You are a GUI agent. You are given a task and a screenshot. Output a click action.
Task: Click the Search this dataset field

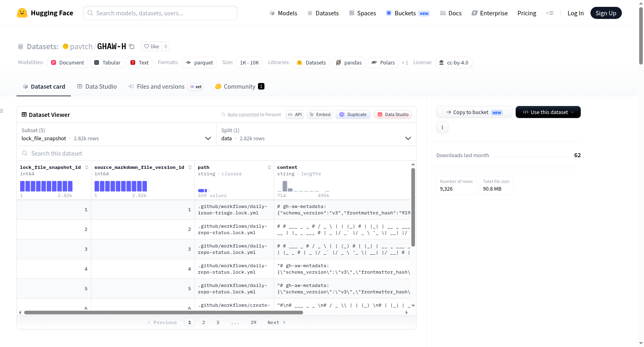point(217,153)
